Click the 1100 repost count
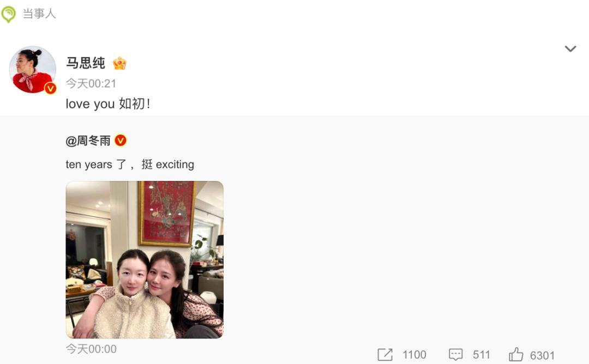The width and height of the screenshot is (589, 364). pyautogui.click(x=414, y=355)
